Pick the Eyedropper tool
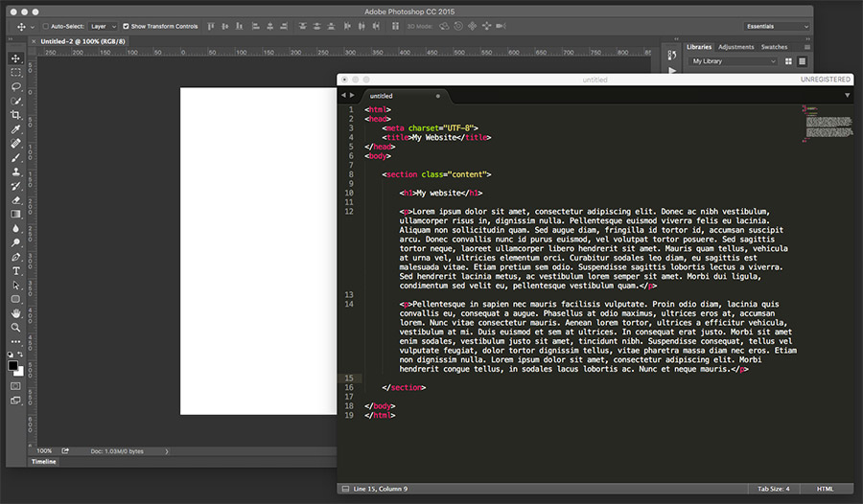 pos(16,129)
